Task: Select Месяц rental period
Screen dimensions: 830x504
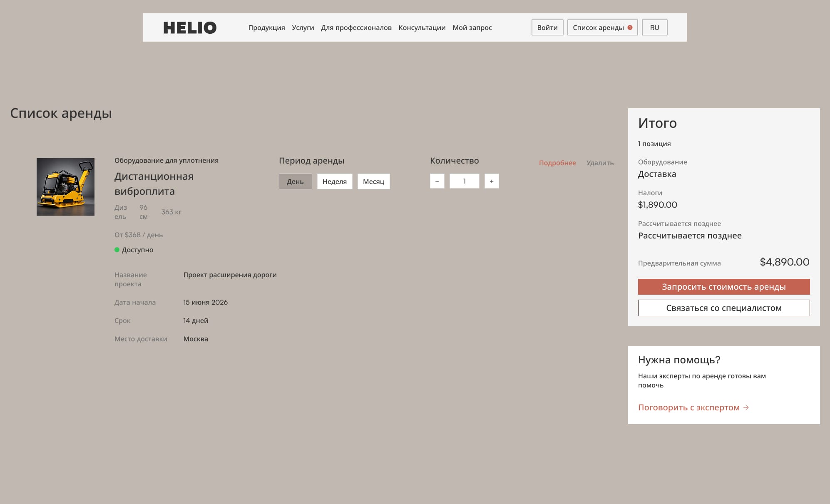Action: pyautogui.click(x=373, y=181)
